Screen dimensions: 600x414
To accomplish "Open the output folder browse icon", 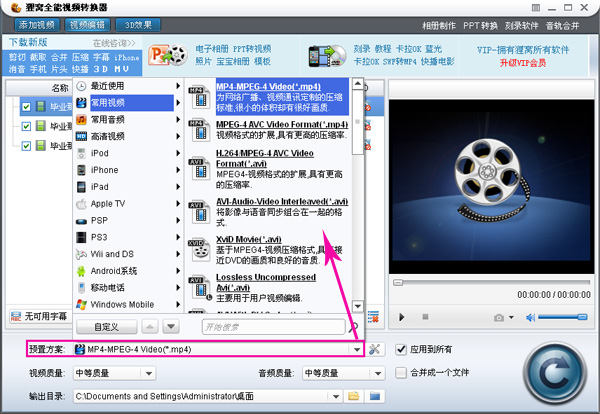I will (354, 396).
